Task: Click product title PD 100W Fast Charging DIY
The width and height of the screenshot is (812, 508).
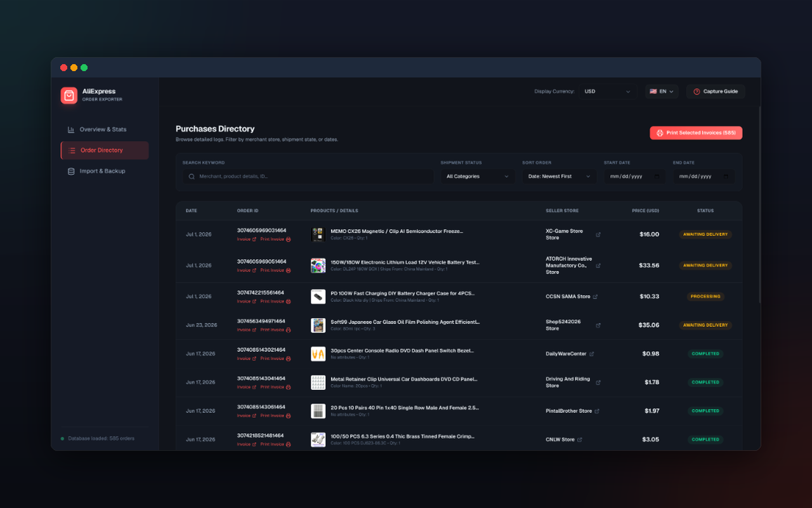Action: [403, 293]
